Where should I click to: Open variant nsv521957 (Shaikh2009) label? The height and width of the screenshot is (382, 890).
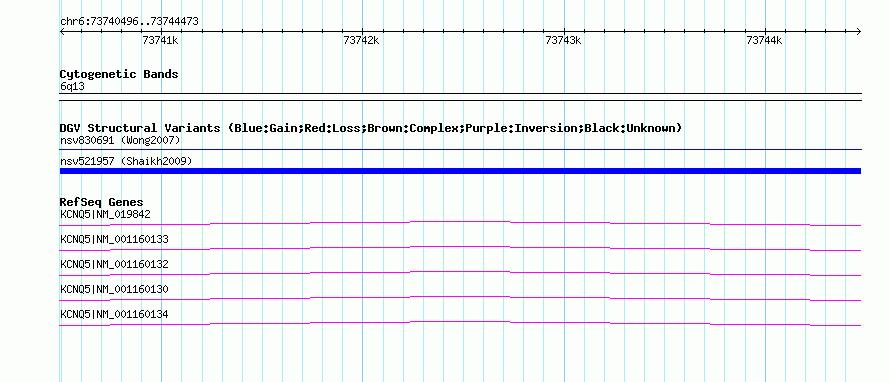click(x=126, y=162)
